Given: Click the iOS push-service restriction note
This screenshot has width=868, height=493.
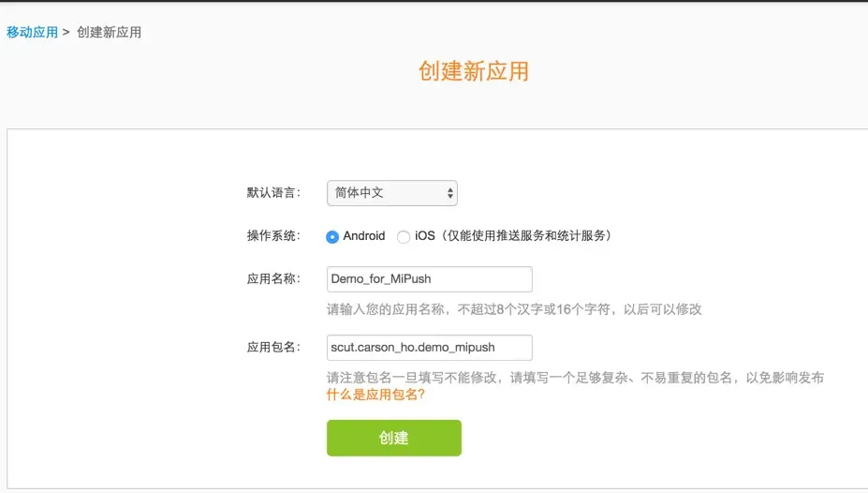Looking at the screenshot, I should tap(526, 236).
